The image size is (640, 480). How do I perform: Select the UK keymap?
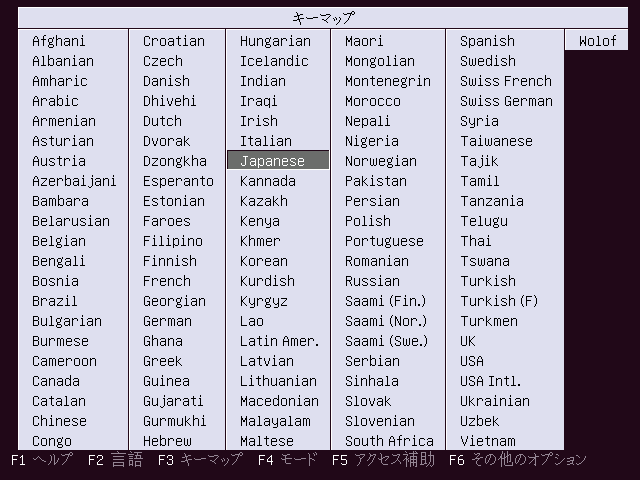[x=468, y=341]
